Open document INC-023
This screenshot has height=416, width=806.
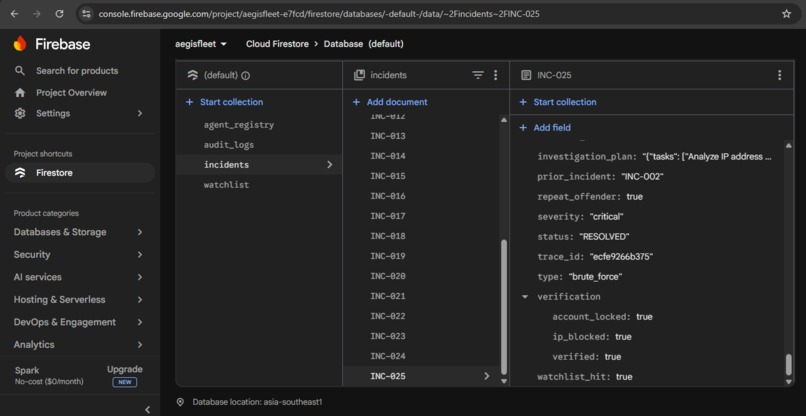pyautogui.click(x=388, y=336)
